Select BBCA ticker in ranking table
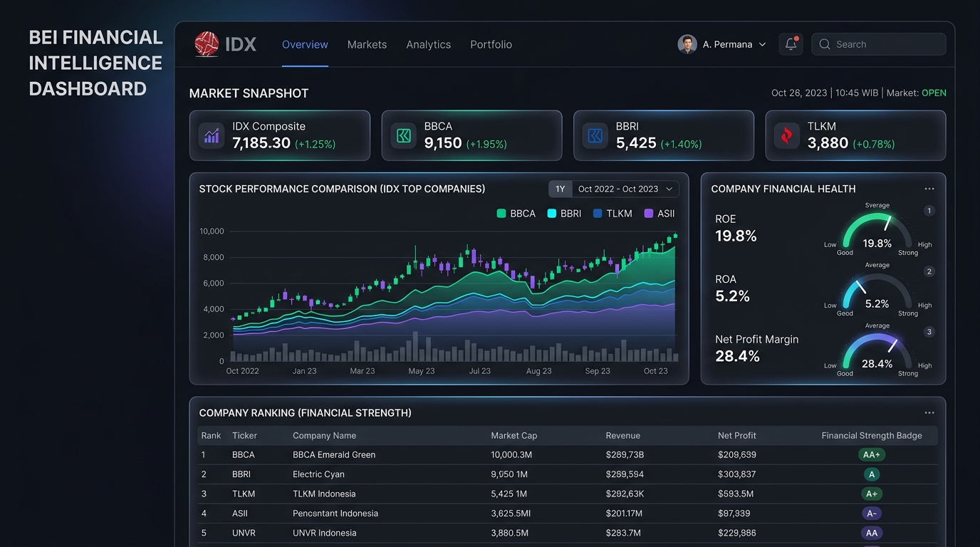 [244, 454]
